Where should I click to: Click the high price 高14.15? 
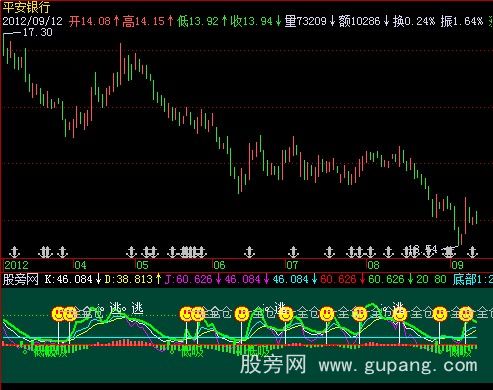coord(143,21)
